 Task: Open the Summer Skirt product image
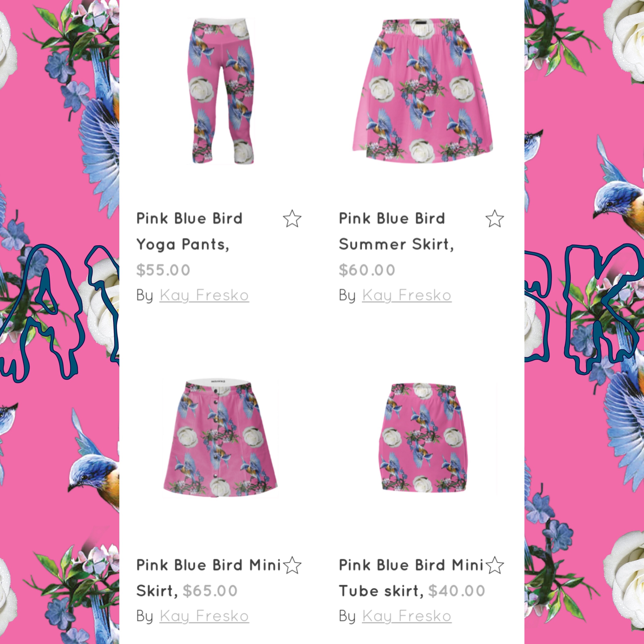click(x=423, y=91)
